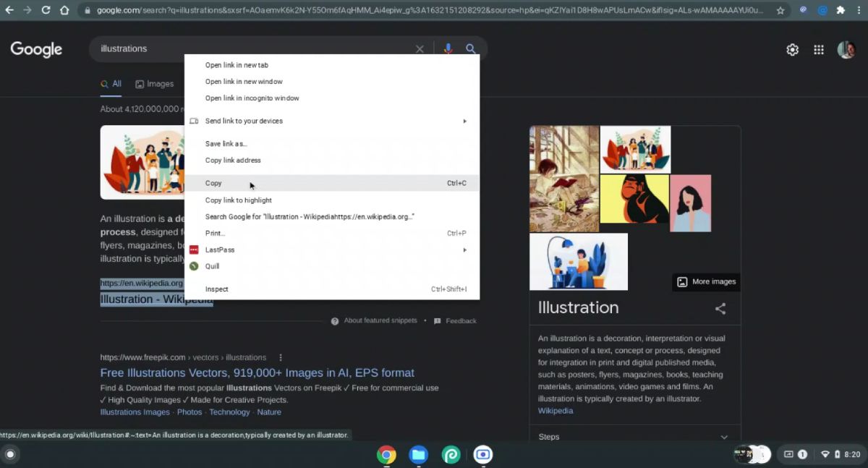Click the page reload icon
868x468 pixels.
[45, 11]
